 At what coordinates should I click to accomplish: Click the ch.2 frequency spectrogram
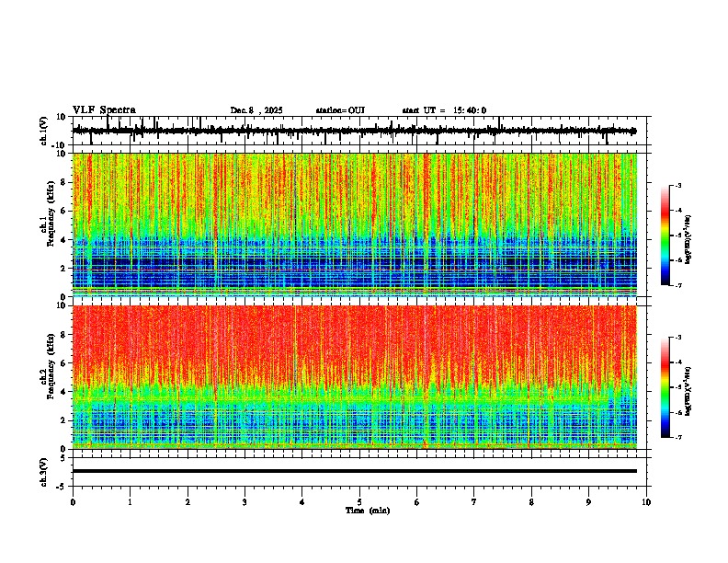(x=355, y=377)
